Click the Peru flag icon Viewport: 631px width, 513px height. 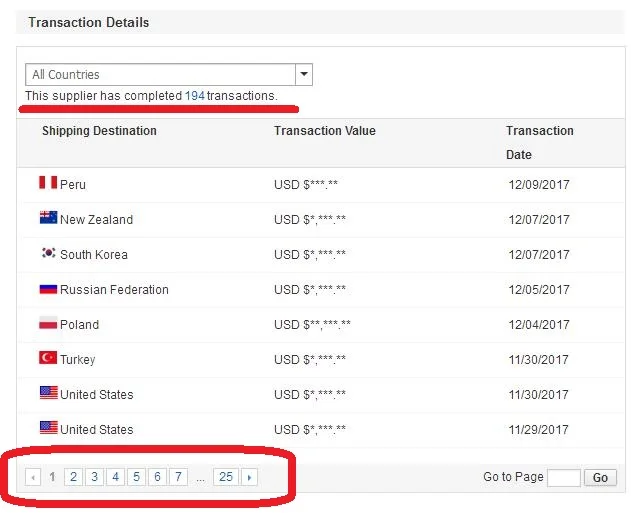point(48,184)
